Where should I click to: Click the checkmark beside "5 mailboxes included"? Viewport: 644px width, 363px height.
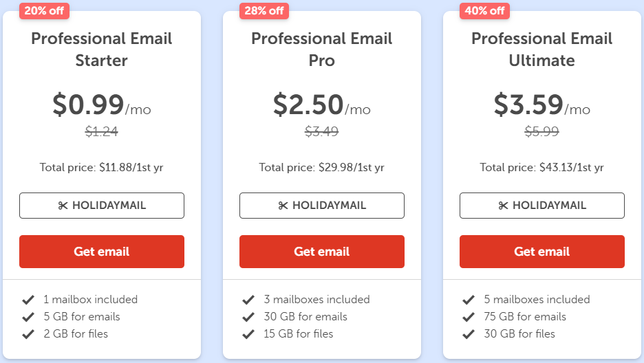pos(469,300)
